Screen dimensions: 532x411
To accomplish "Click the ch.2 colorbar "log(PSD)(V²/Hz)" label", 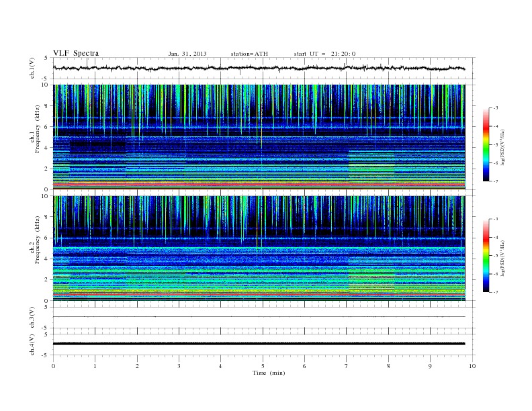I will (502, 258).
